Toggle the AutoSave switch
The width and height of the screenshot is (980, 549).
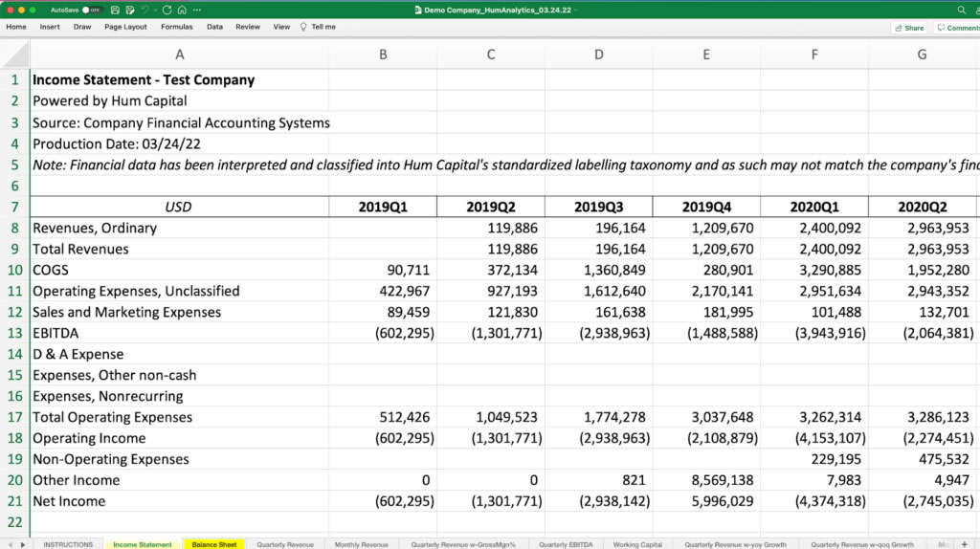click(x=93, y=10)
